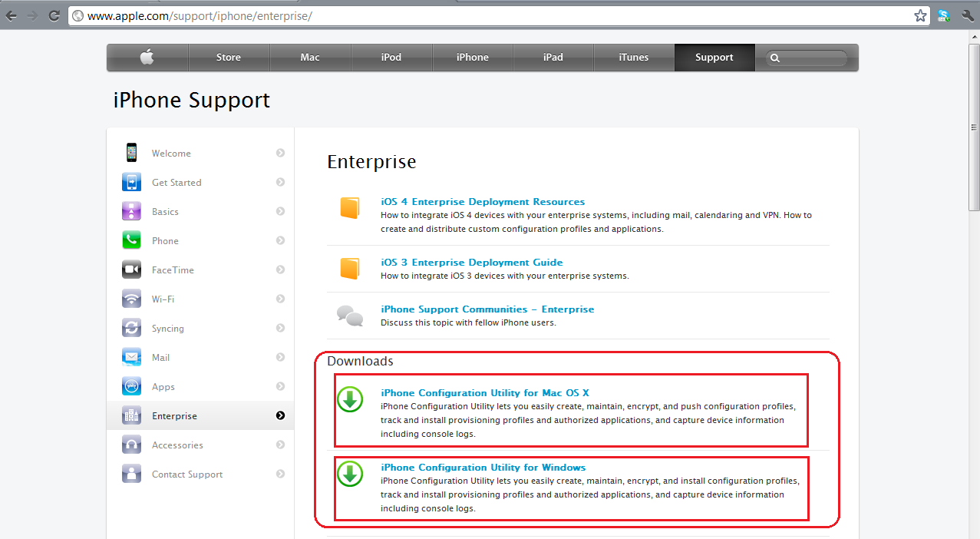Screen dimensions: 980x539
Task: Click the purple Basics icon
Action: (132, 211)
